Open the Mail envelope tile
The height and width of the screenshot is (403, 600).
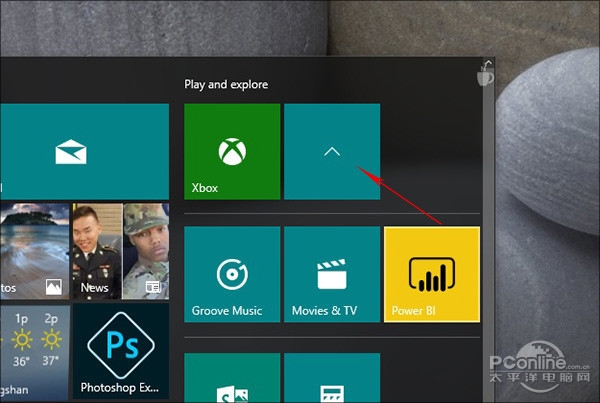click(70, 151)
